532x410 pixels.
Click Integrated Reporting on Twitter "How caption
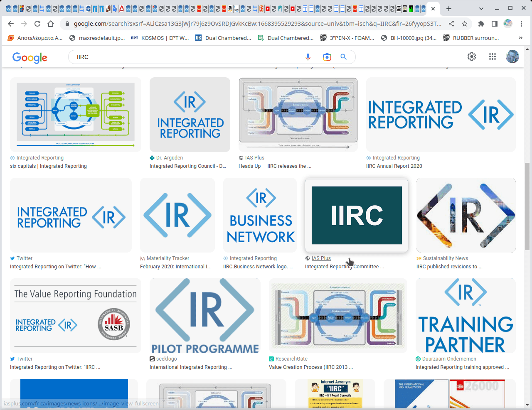(56, 267)
